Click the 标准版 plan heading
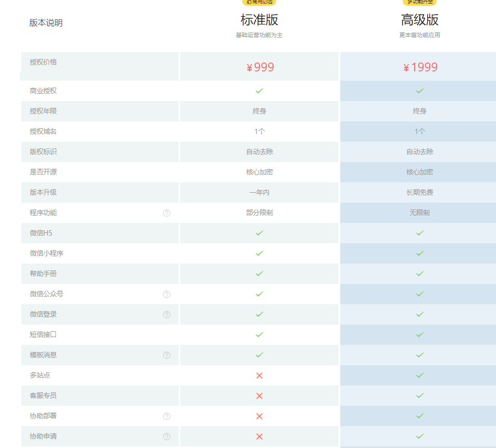This screenshot has height=448, width=496. click(259, 20)
